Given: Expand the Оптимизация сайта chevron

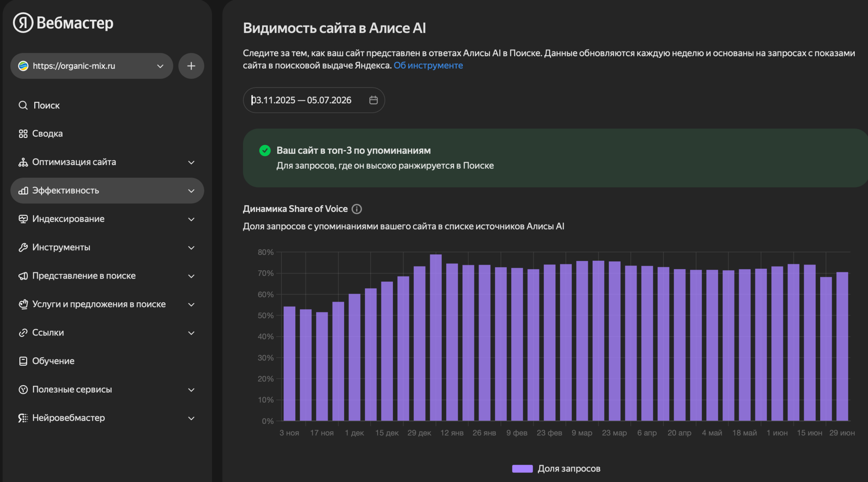Looking at the screenshot, I should pos(191,162).
